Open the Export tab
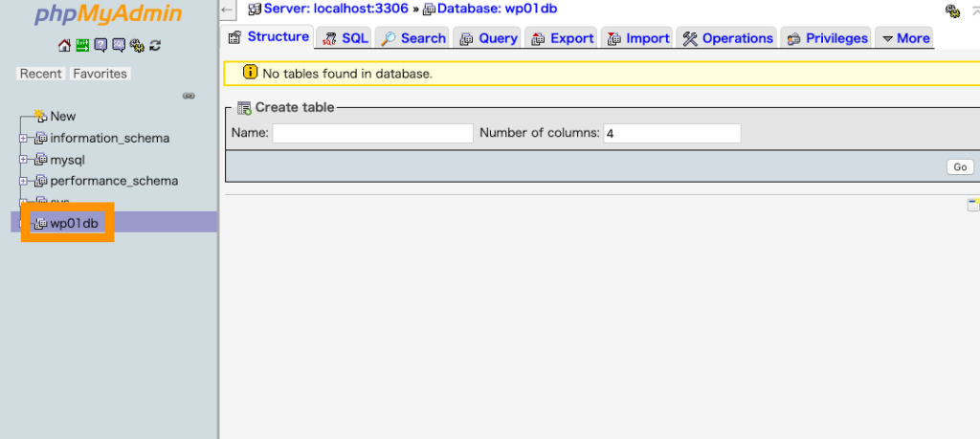 562,38
